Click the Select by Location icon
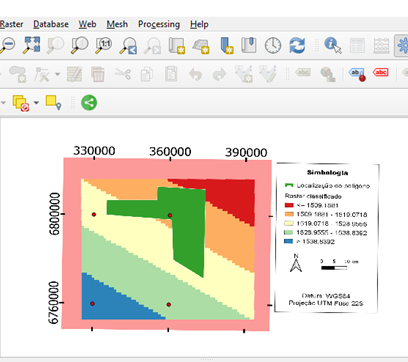Screen dimensions: 408x362 (x=53, y=103)
